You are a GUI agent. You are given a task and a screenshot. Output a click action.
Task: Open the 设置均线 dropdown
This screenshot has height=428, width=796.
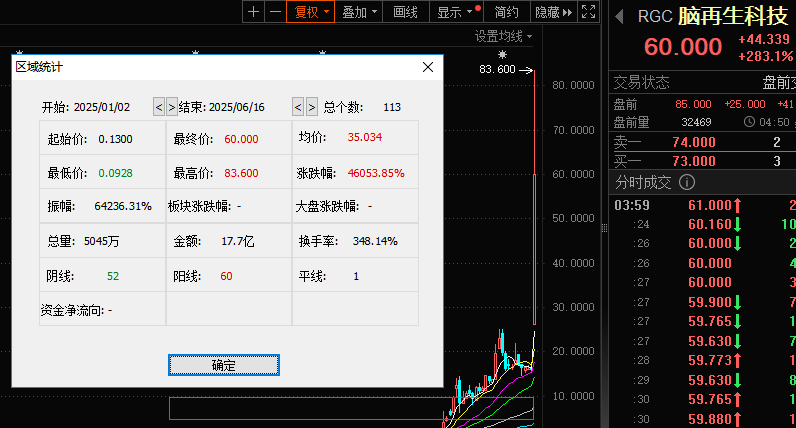coord(503,37)
